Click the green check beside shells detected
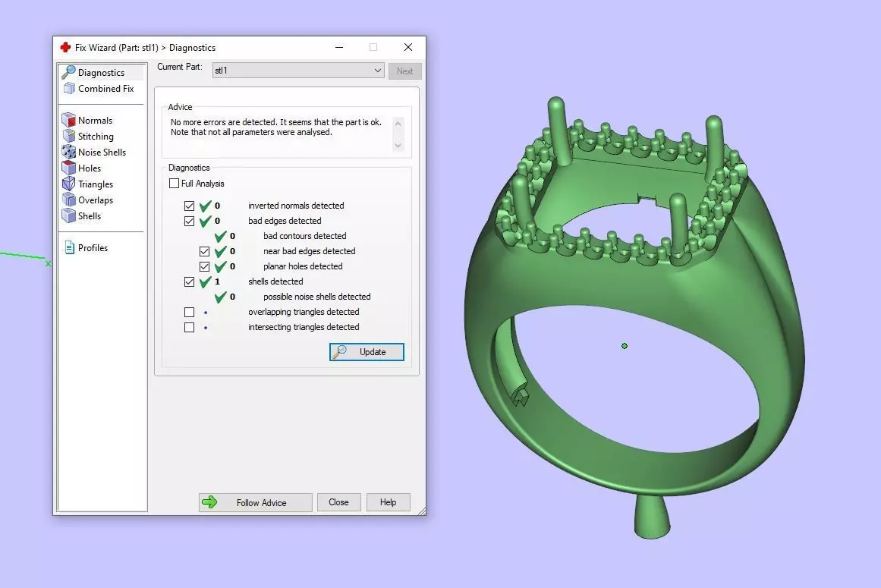 (206, 281)
